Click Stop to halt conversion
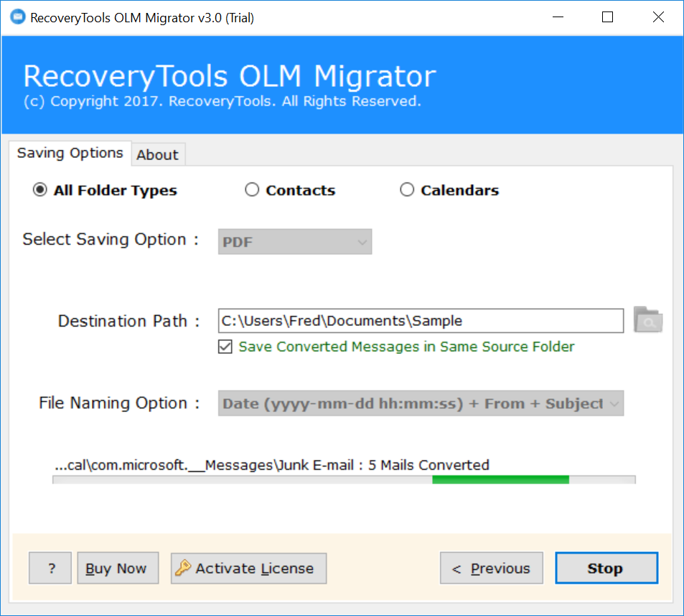The height and width of the screenshot is (616, 684). click(x=606, y=568)
